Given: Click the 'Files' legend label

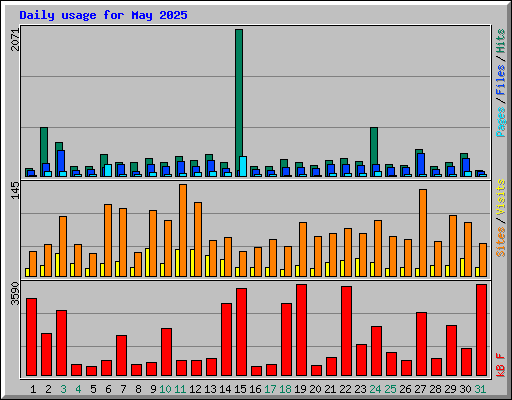Looking at the screenshot, I should (x=500, y=80).
